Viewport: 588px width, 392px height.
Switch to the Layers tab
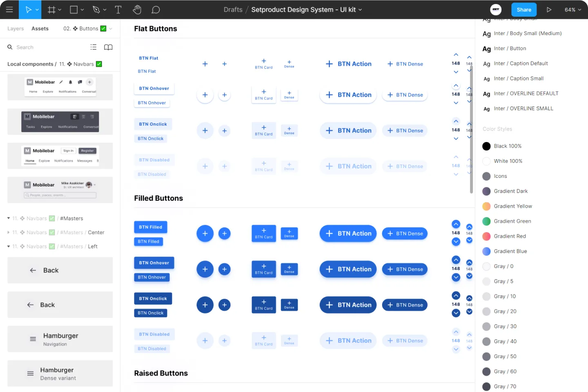coord(15,28)
